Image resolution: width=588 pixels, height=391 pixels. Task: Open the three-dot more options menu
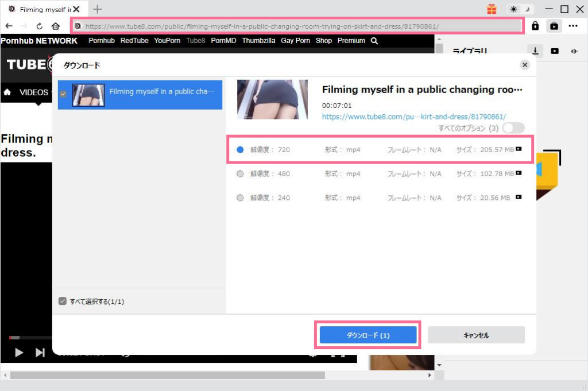(573, 26)
